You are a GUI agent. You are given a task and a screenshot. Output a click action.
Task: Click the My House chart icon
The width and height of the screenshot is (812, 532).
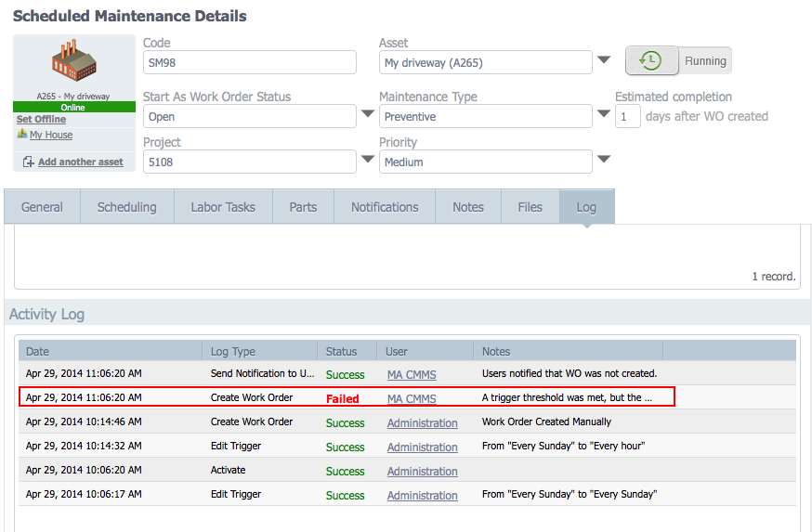point(21,134)
